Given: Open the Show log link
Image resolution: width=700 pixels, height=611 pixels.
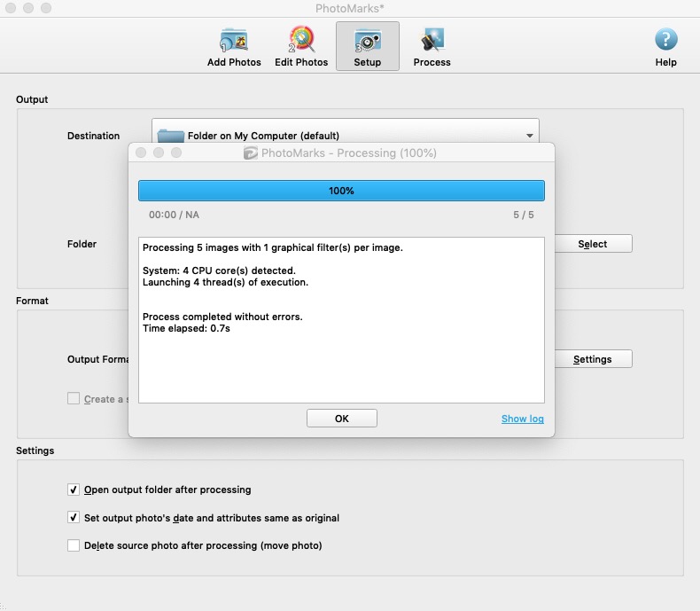Looking at the screenshot, I should (x=522, y=419).
